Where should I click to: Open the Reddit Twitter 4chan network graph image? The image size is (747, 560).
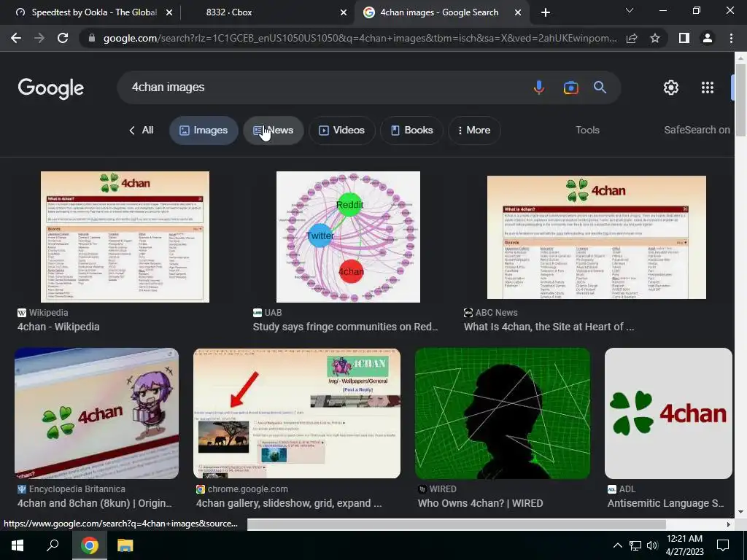[x=348, y=237]
